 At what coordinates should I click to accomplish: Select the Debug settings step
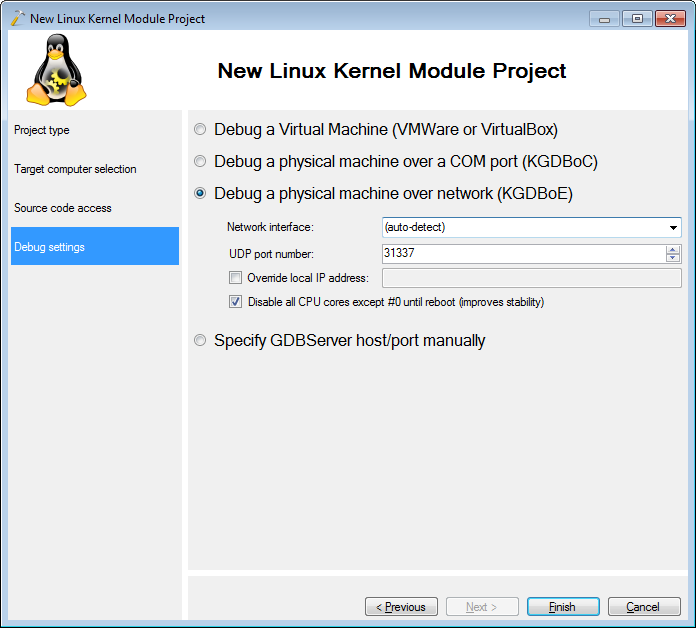click(x=95, y=246)
